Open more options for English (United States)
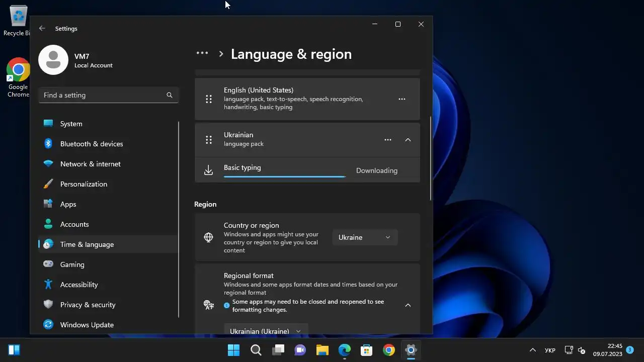This screenshot has height=362, width=644. tap(402, 99)
